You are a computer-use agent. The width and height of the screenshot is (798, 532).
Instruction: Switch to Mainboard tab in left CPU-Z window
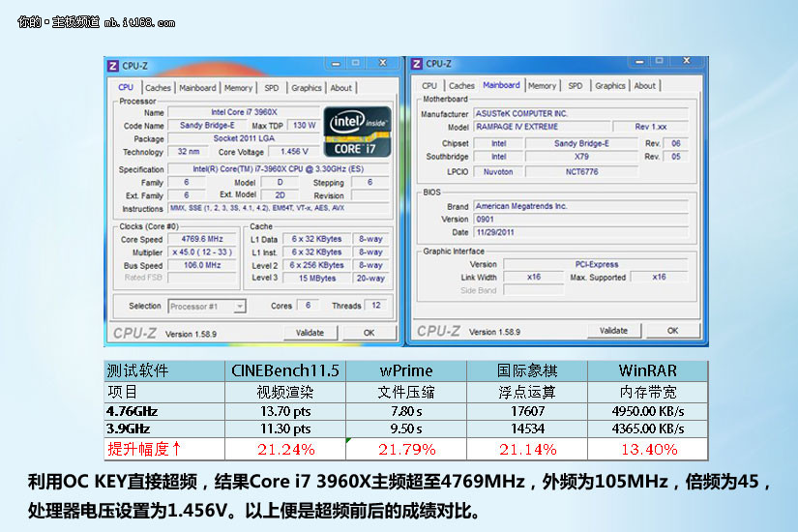[x=197, y=88]
